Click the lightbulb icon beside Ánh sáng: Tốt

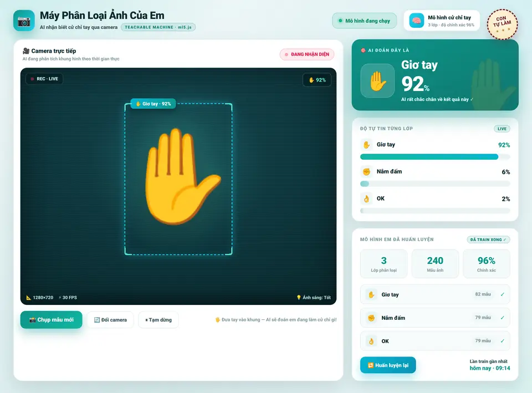pyautogui.click(x=299, y=298)
